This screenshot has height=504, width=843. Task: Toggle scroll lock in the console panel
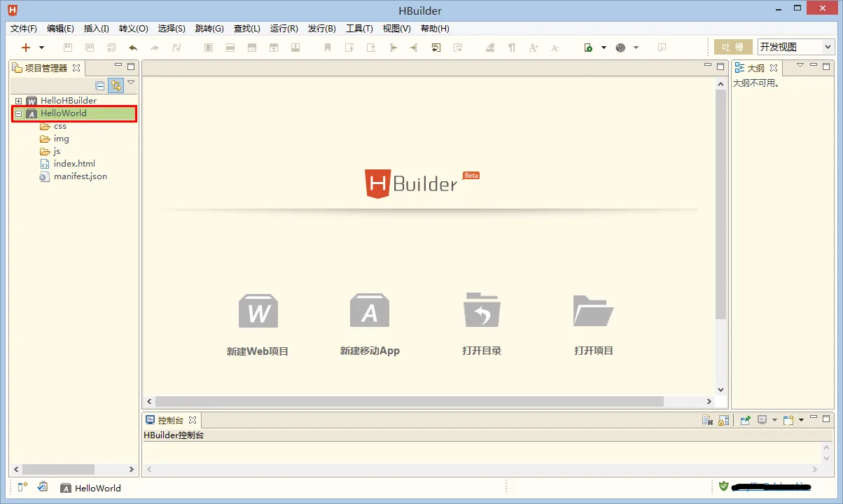724,419
